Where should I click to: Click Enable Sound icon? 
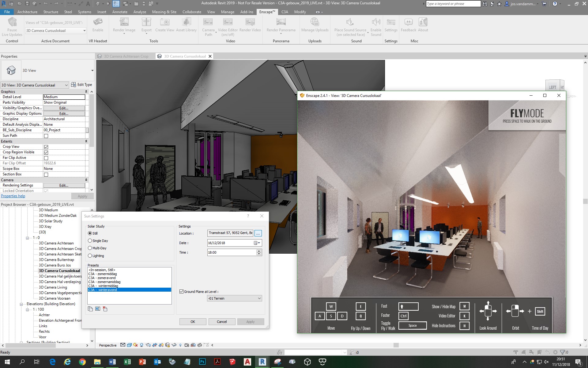coord(376,22)
